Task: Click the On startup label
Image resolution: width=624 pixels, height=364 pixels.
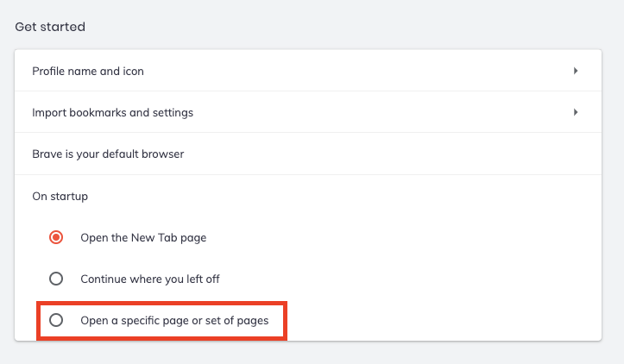Action: tap(60, 196)
